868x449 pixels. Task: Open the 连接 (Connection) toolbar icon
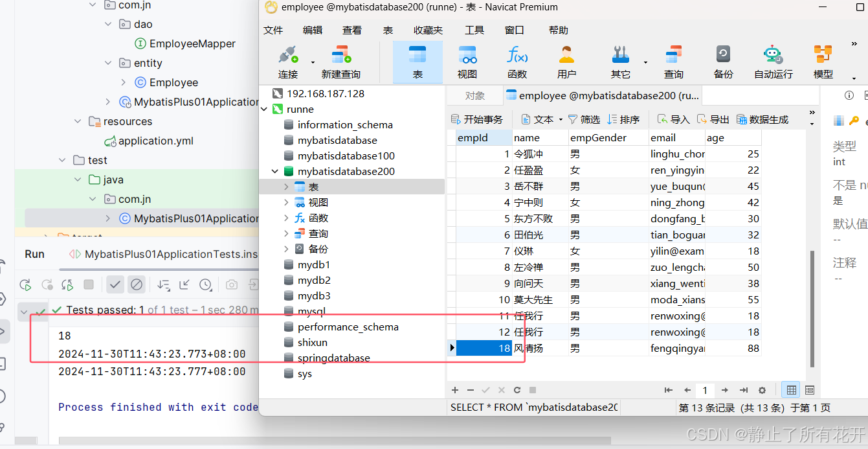coord(288,62)
